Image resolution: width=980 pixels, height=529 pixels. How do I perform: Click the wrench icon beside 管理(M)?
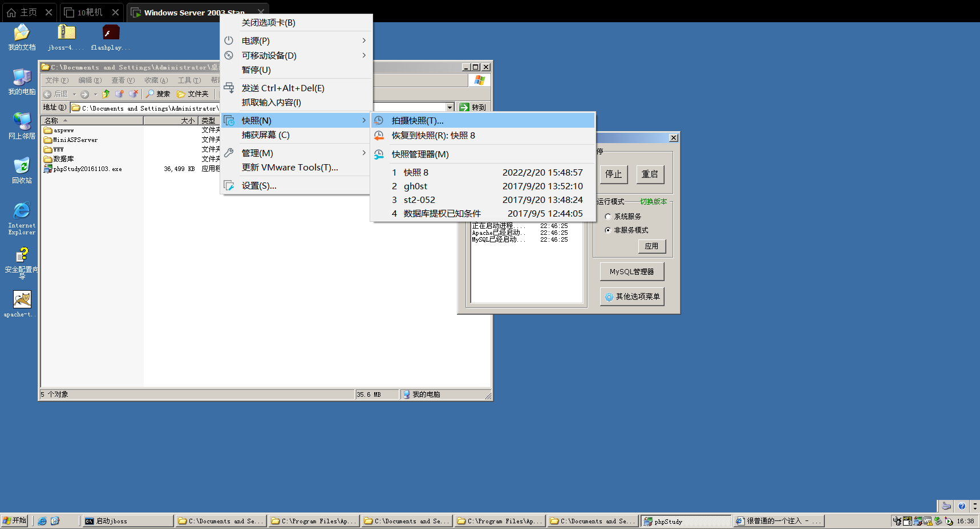tap(229, 153)
